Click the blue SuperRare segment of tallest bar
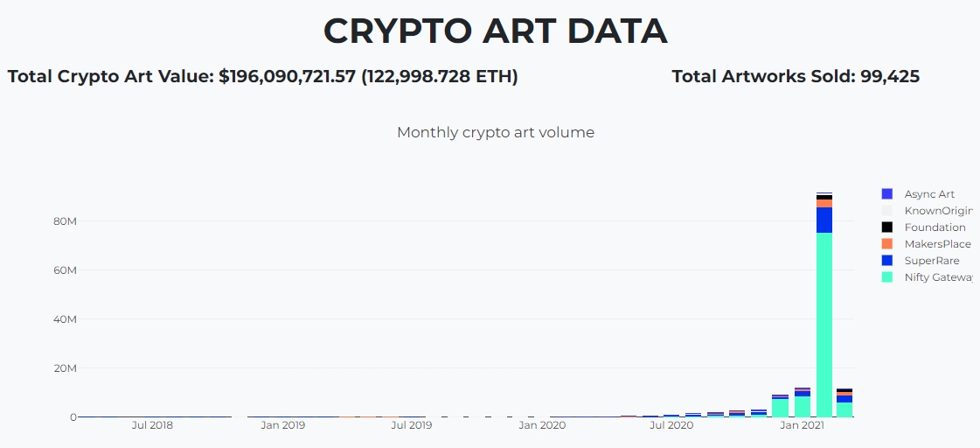The image size is (980, 448). click(x=824, y=220)
